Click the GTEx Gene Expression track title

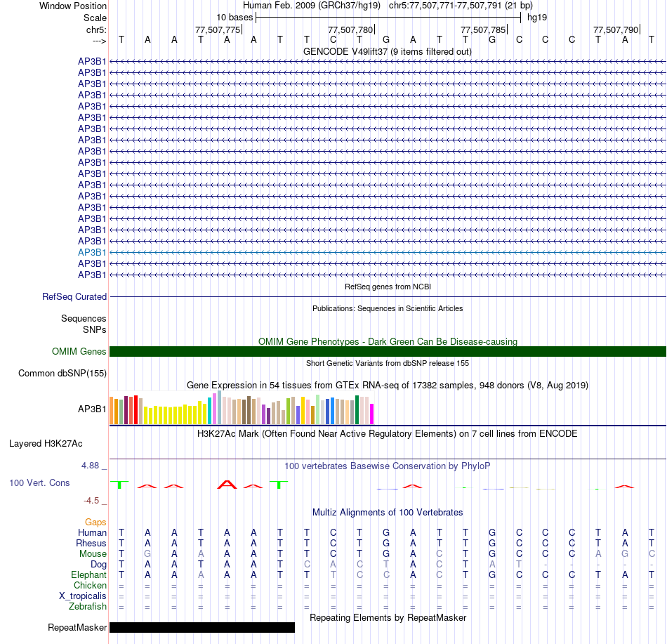pyautogui.click(x=388, y=385)
